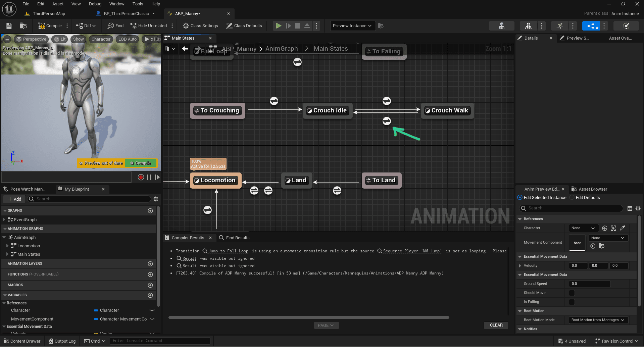
Task: Switch to the Find Results tab
Action: click(234, 238)
